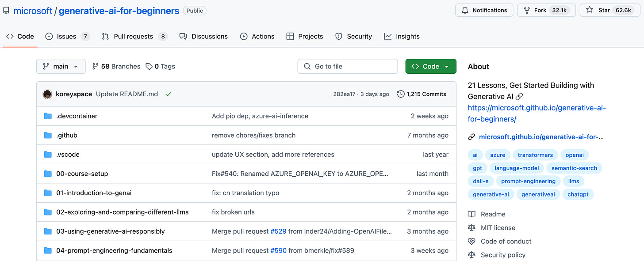
Task: Open commit 'fix broken urls'
Action: [x=233, y=212]
